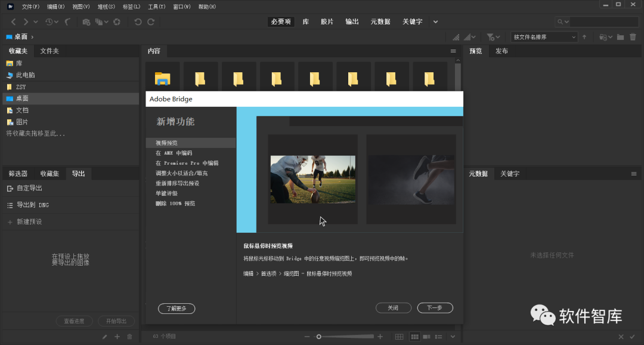Viewport: 644px width, 345px height.
Task: Click the 关闭 button in dialog
Action: (394, 307)
